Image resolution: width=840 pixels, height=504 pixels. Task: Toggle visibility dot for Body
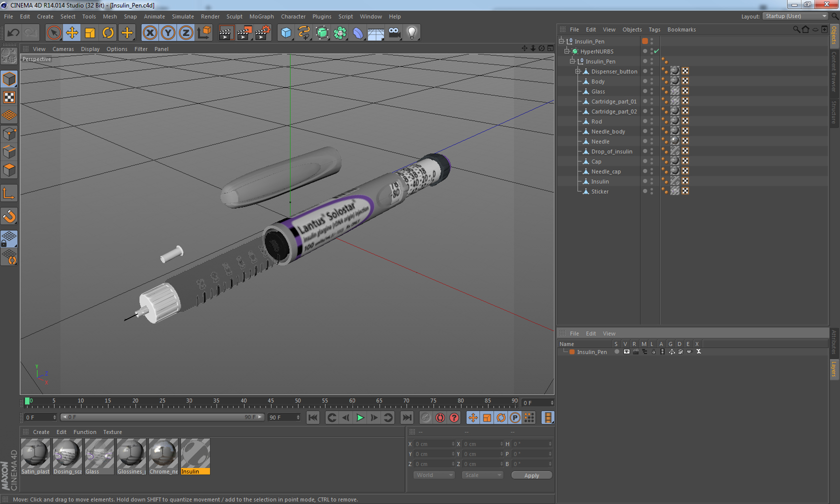click(x=645, y=80)
